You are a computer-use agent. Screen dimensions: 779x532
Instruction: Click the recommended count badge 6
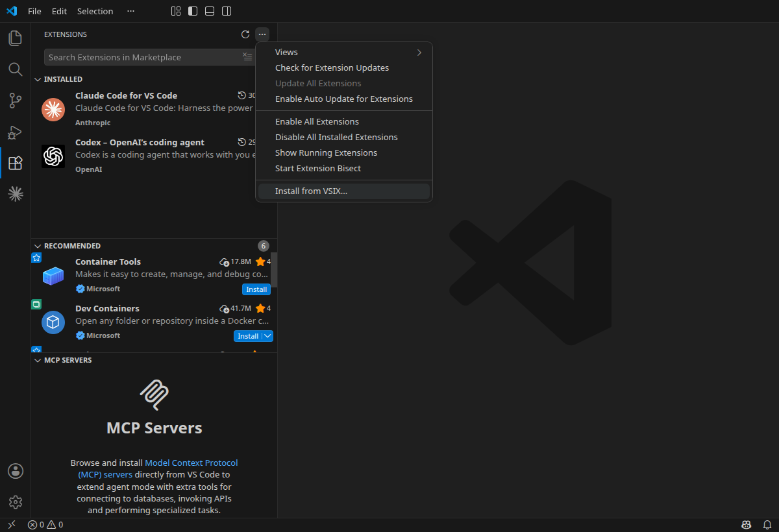click(263, 246)
